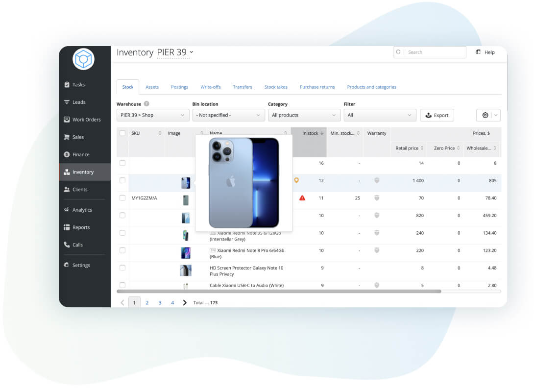Open the Stock takes tab

click(x=276, y=87)
